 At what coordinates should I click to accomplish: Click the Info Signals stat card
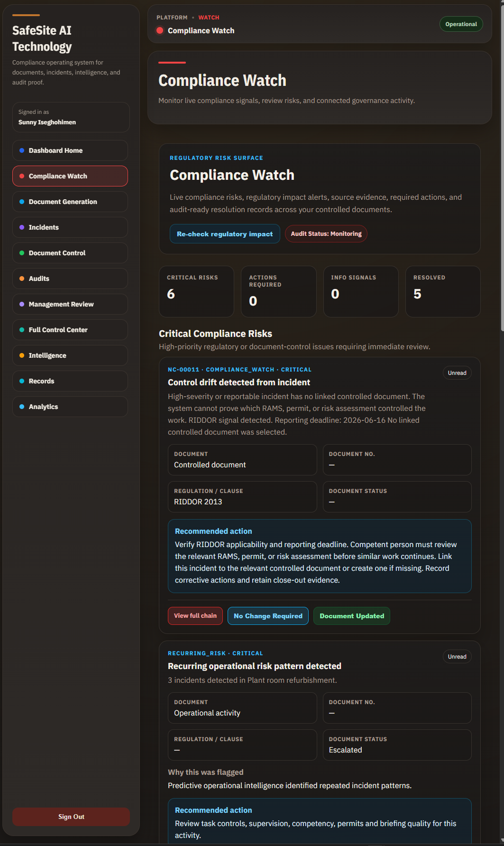(361, 291)
